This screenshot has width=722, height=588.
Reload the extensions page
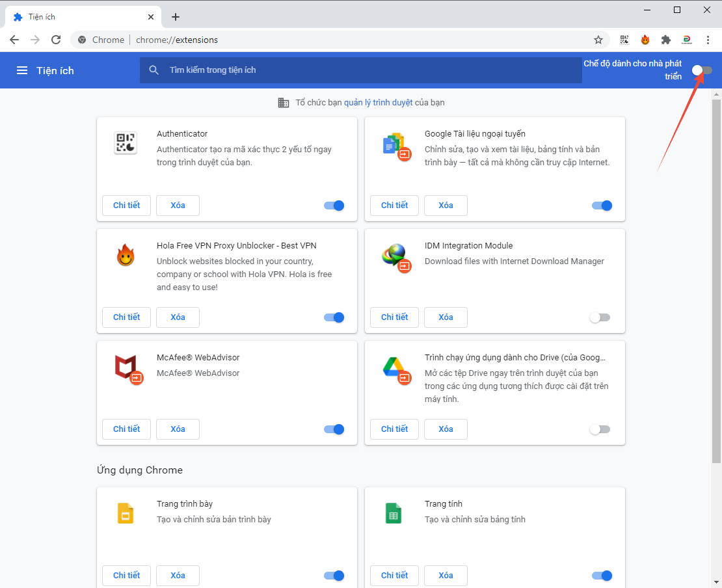(56, 40)
